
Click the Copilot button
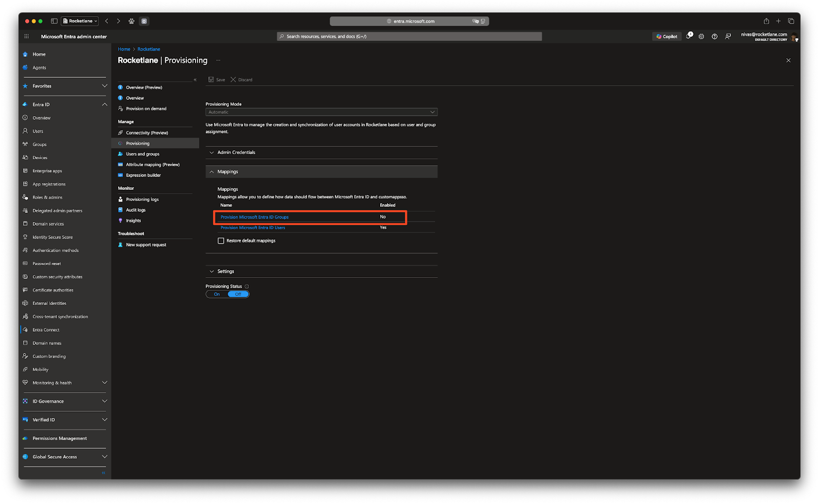pyautogui.click(x=666, y=36)
